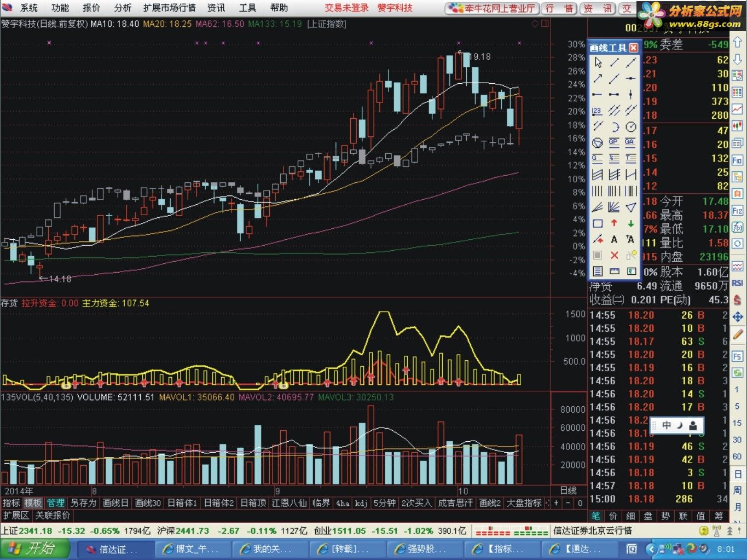Open the 关联报价 tab
This screenshot has width=747, height=560.
point(53,515)
